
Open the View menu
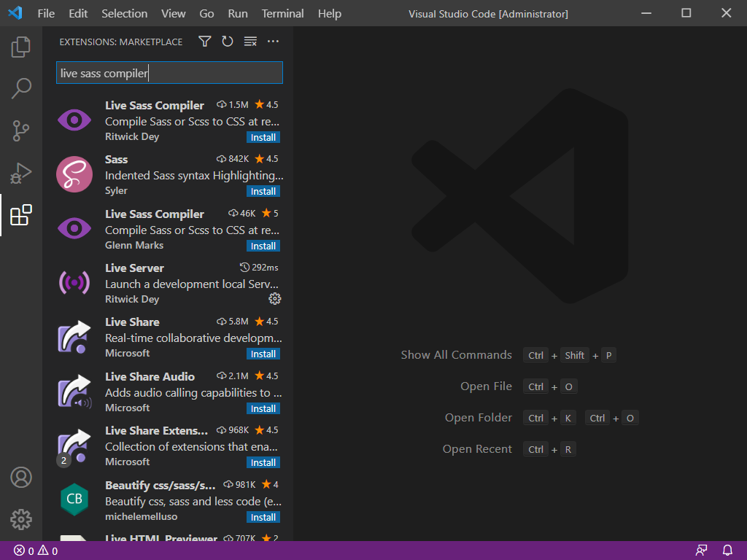pos(174,13)
